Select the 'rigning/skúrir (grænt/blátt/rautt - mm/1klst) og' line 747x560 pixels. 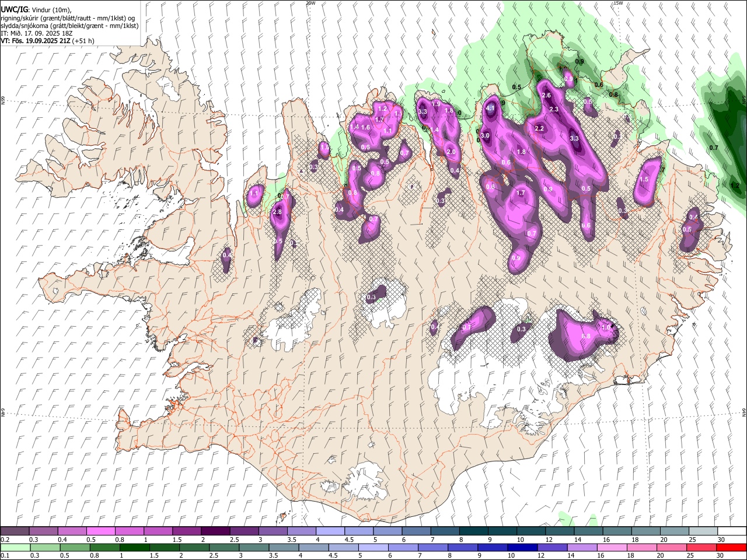(x=68, y=18)
